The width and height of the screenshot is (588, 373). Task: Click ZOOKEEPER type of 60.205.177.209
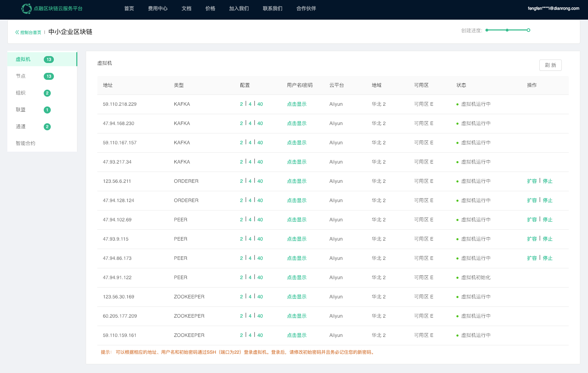pyautogui.click(x=189, y=316)
